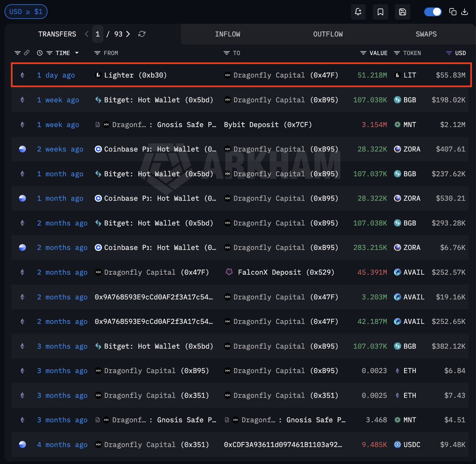
Task: Click the USD ≥ $1 filter chip
Action: [26, 12]
